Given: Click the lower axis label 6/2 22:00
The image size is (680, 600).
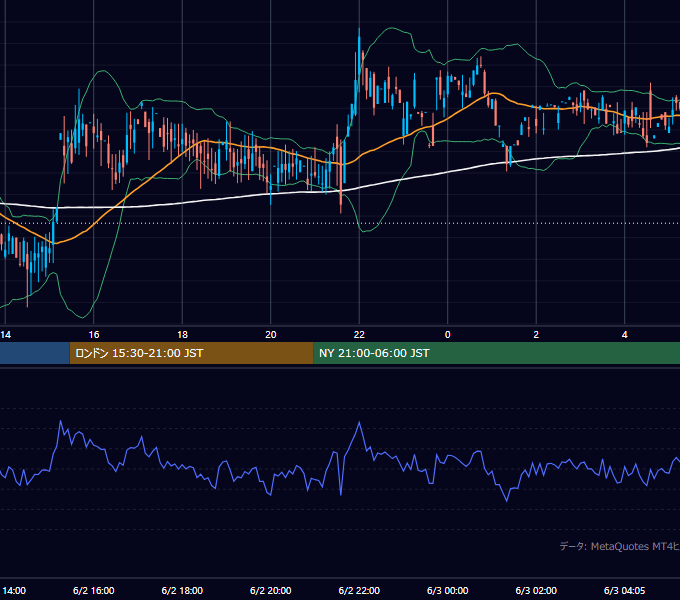Looking at the screenshot, I should point(359,591).
